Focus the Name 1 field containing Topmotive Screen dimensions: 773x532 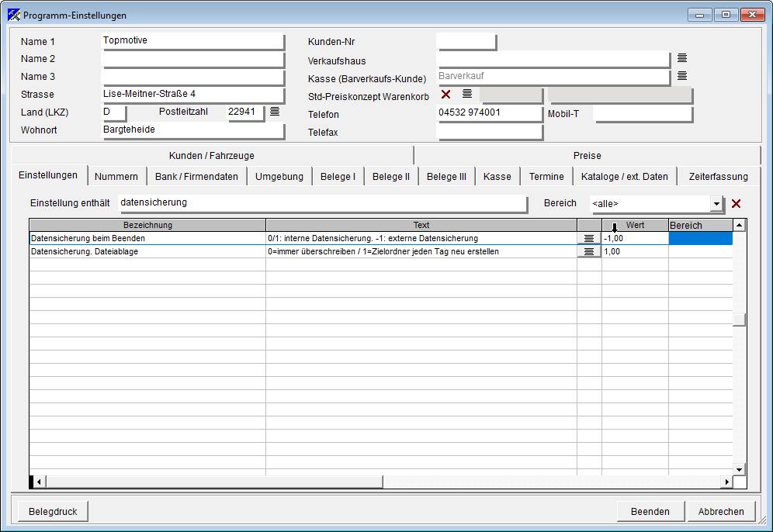(192, 41)
